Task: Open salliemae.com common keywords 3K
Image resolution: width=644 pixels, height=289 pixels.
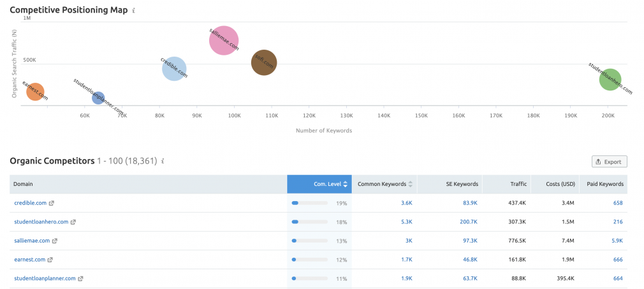Action: 409,241
